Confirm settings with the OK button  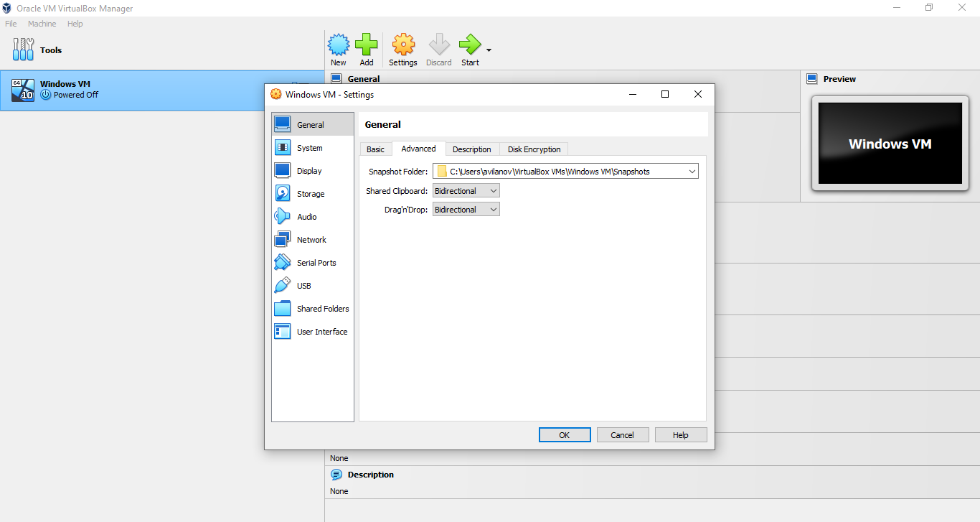pos(565,435)
